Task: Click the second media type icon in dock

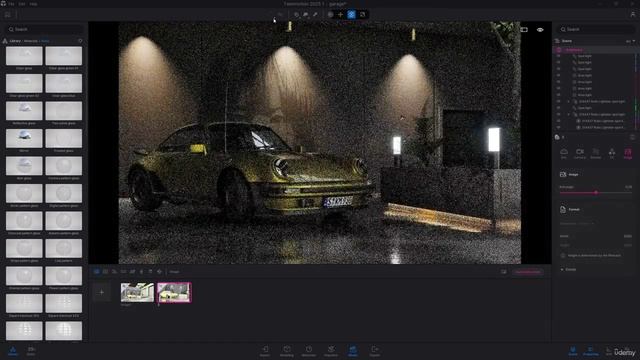Action: [106, 271]
